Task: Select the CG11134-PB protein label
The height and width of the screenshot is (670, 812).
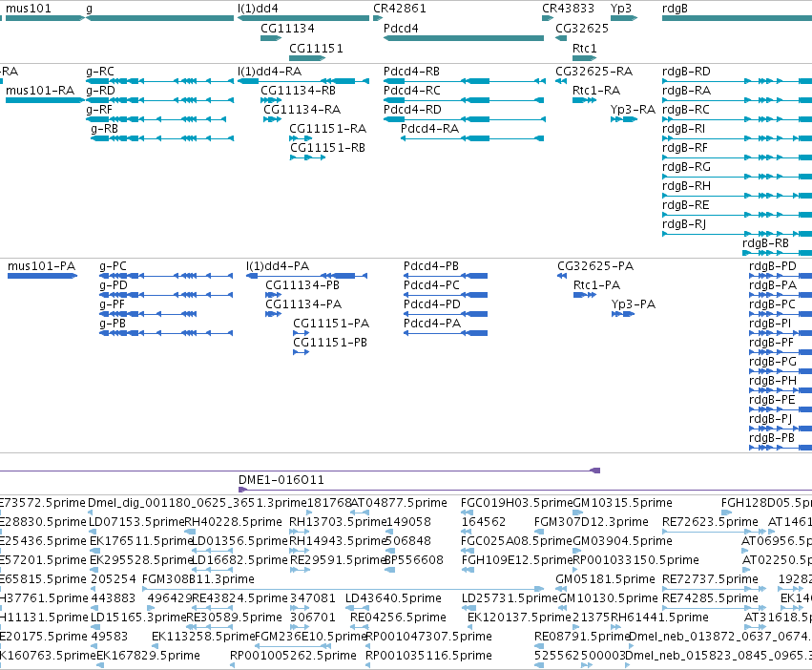Action: (x=302, y=285)
